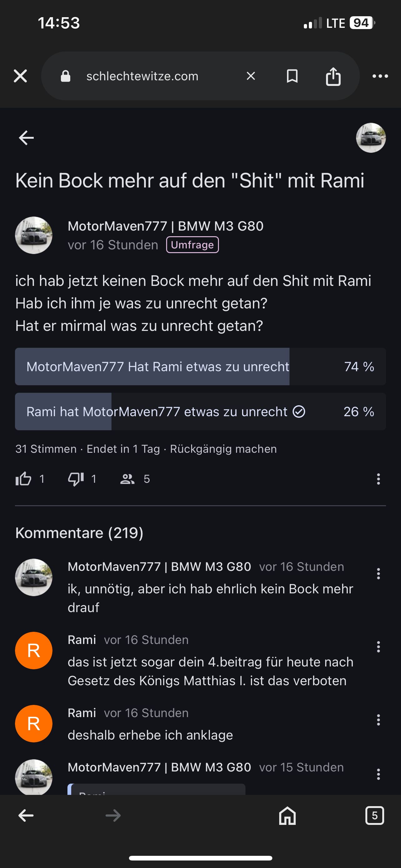Tap the schlechtewitze.com address bar
Image resolution: width=401 pixels, height=868 pixels.
click(x=142, y=76)
